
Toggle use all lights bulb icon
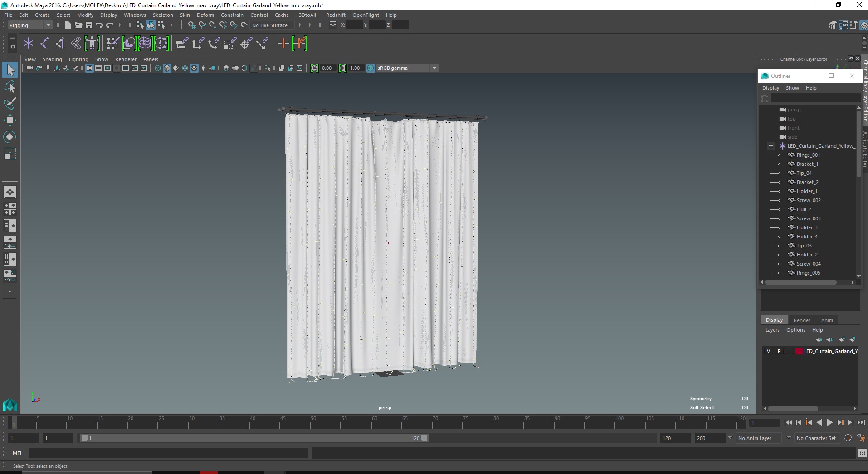click(x=203, y=68)
